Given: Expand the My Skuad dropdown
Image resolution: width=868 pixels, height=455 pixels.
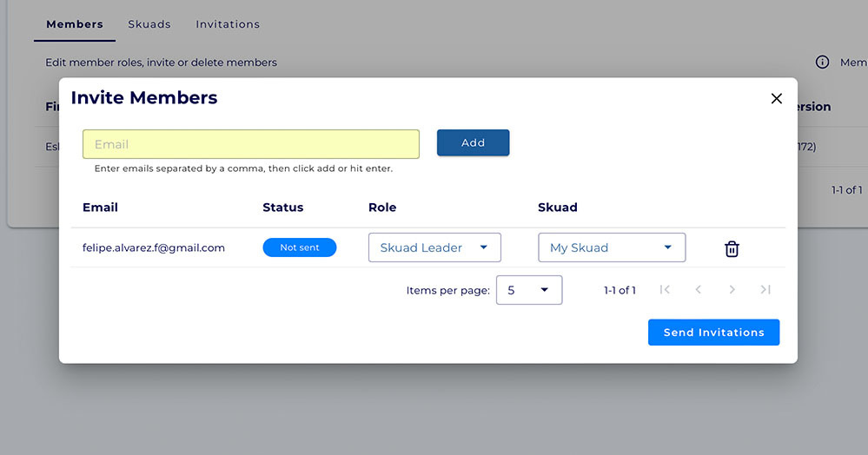Looking at the screenshot, I should (x=612, y=247).
